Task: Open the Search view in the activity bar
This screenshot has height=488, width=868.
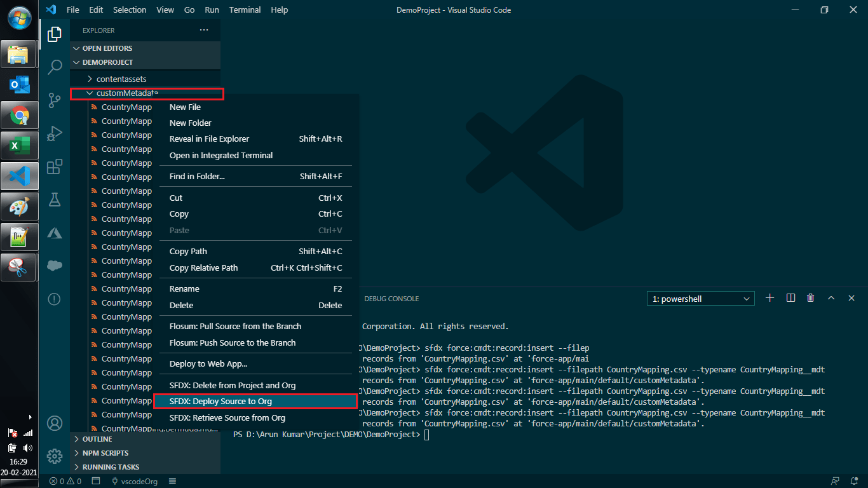Action: (55, 66)
